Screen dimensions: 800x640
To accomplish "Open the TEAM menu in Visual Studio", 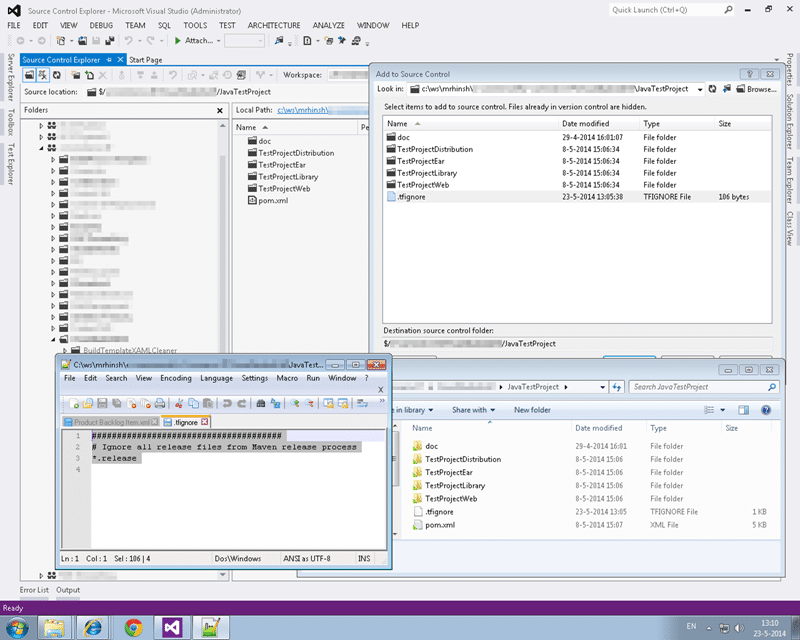I will (x=135, y=25).
